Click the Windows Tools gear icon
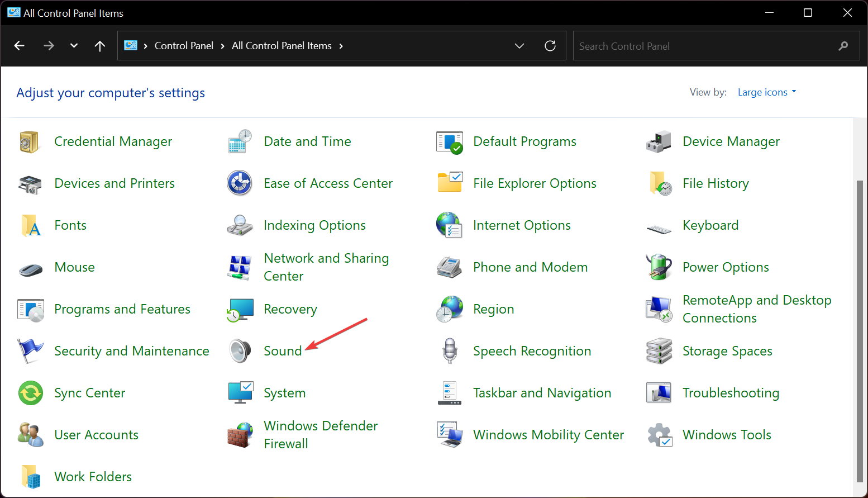This screenshot has height=498, width=868. [659, 435]
